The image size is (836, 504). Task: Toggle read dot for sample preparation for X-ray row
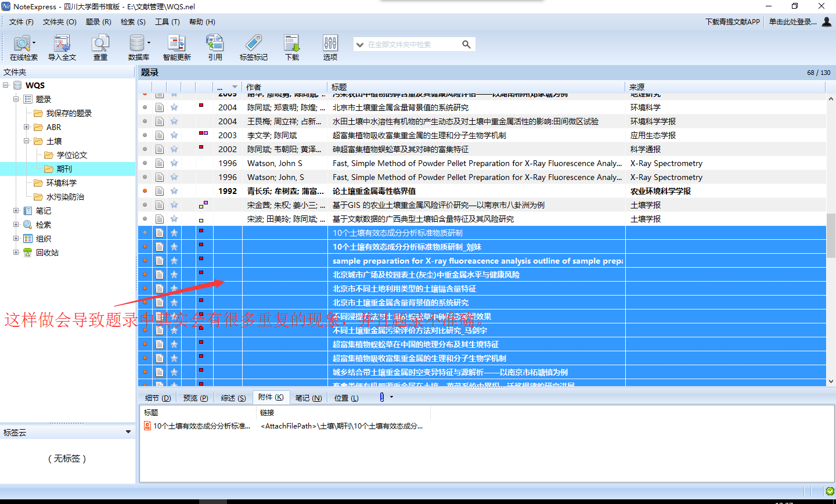145,261
